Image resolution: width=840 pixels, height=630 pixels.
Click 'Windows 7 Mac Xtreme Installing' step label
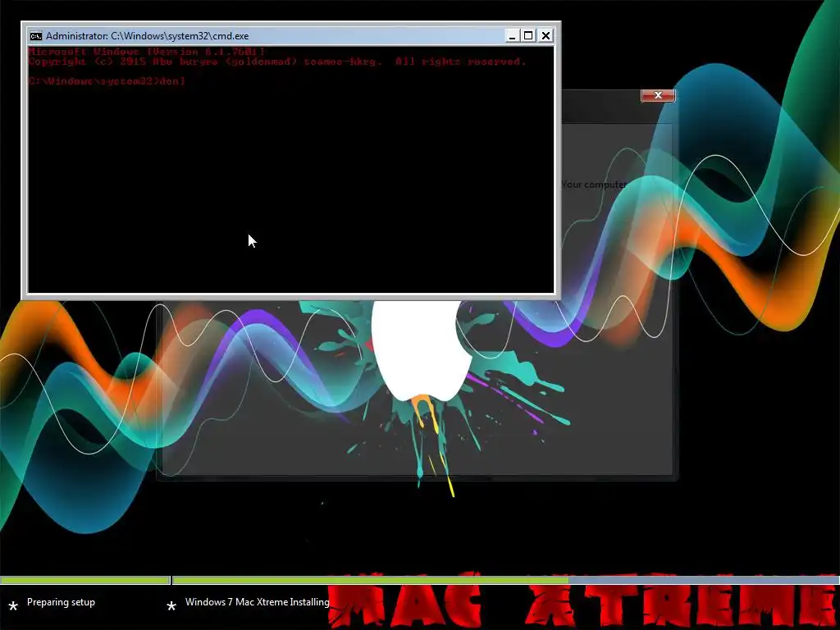pyautogui.click(x=257, y=602)
